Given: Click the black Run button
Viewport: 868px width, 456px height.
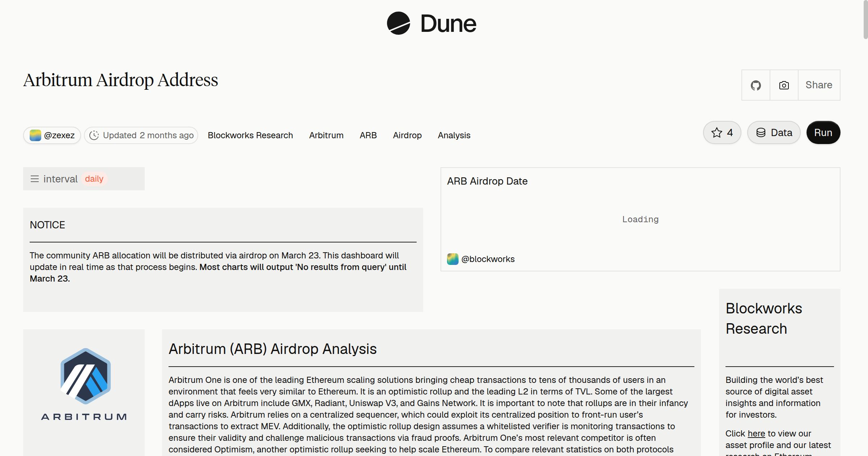Looking at the screenshot, I should [823, 132].
